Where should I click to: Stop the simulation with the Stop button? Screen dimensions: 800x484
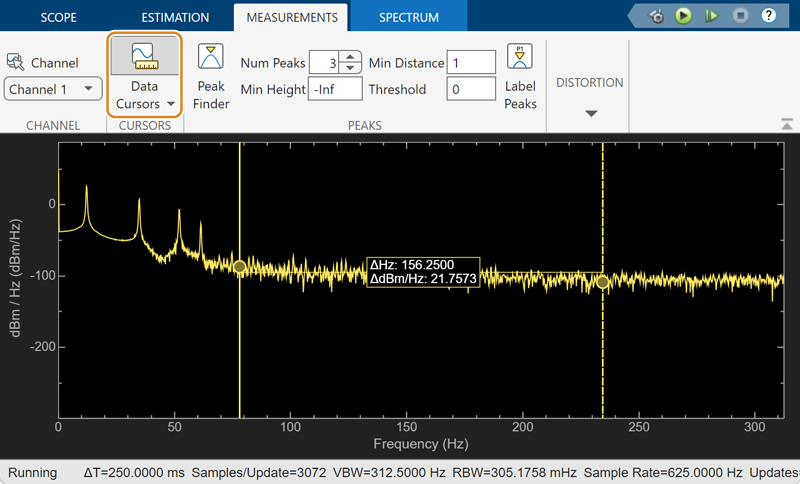pos(740,16)
